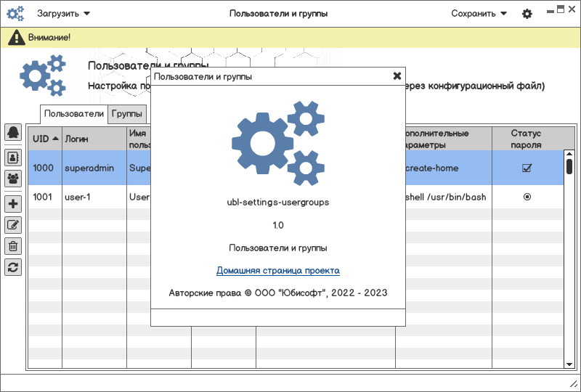The height and width of the screenshot is (392, 581).
Task: Select the Пользователи tab
Action: (74, 114)
